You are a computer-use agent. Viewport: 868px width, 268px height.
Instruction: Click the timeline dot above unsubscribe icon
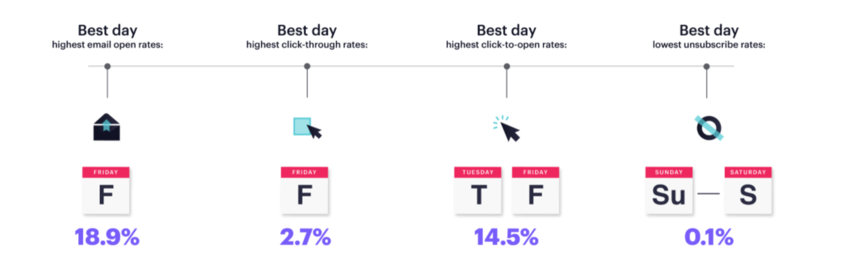706,66
